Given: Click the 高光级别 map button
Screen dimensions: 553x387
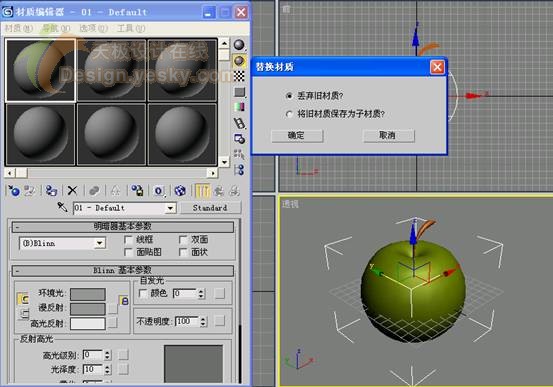Looking at the screenshot, I should 123,355.
